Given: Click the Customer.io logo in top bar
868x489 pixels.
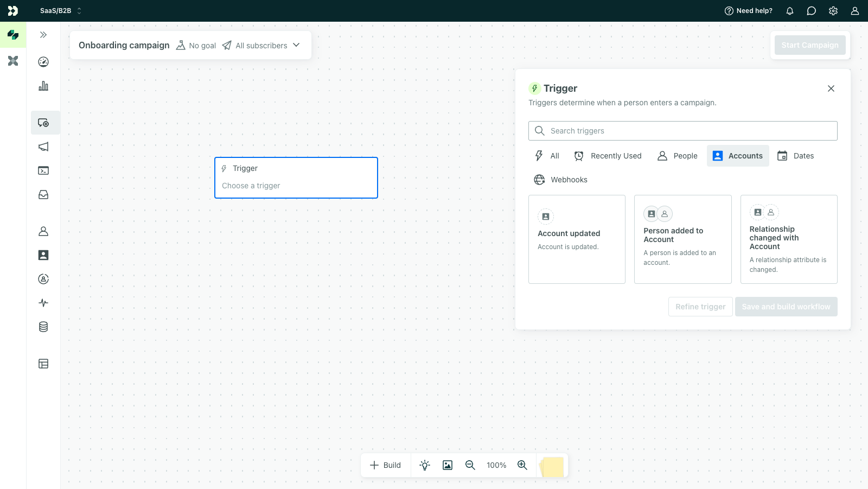Looking at the screenshot, I should [x=13, y=11].
